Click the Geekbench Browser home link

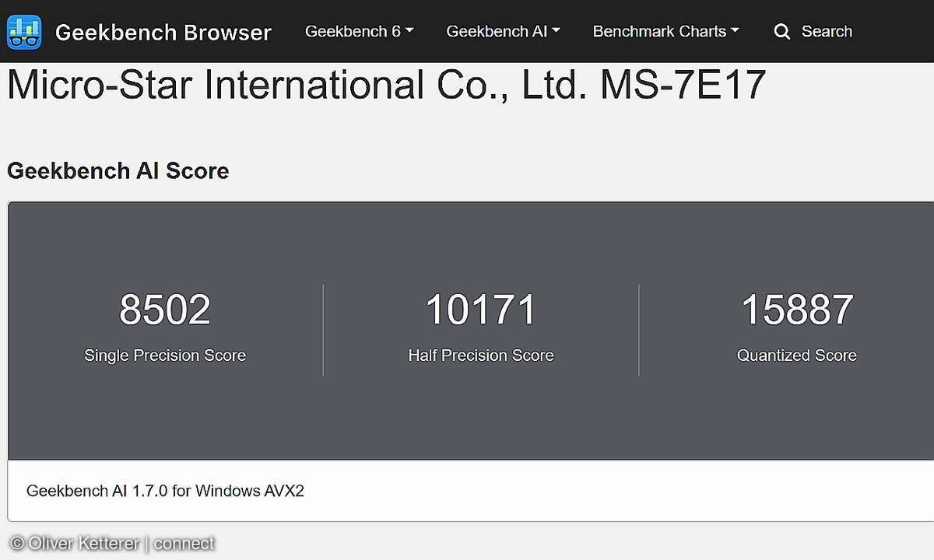coord(163,32)
